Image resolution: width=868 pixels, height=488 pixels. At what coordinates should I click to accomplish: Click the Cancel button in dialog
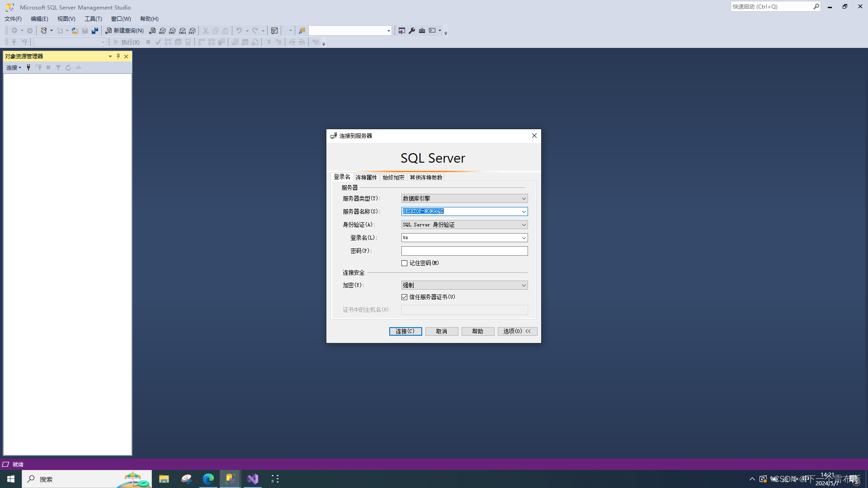click(442, 331)
